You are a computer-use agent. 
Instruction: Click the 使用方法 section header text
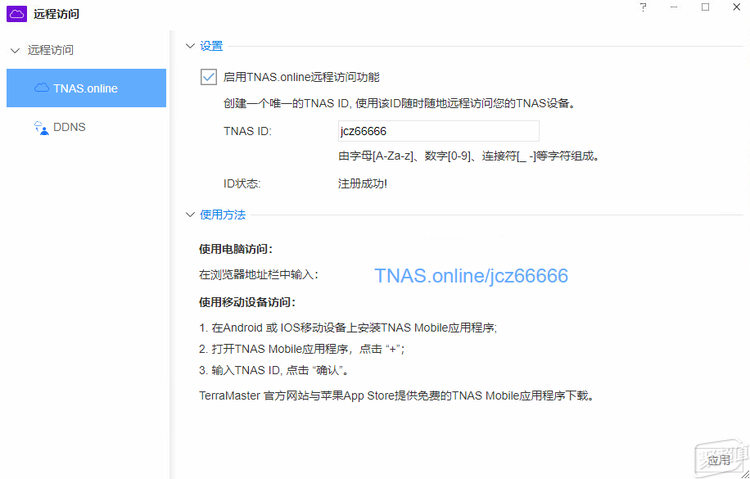tap(222, 214)
